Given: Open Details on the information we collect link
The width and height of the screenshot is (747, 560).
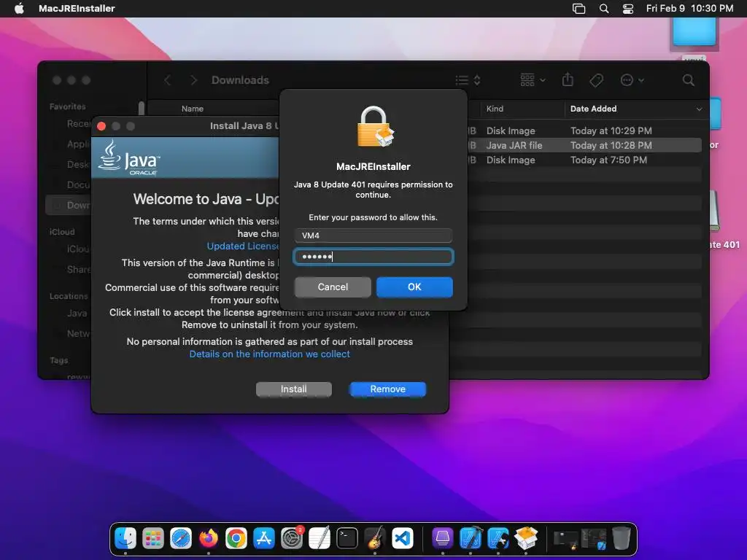Looking at the screenshot, I should pyautogui.click(x=270, y=354).
